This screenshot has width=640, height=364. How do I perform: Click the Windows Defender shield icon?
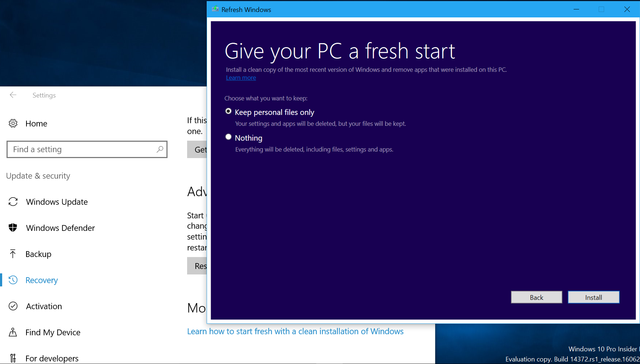click(13, 228)
